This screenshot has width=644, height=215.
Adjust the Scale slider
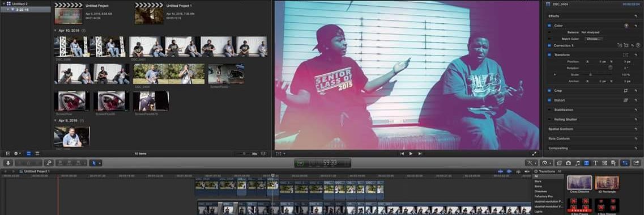pyautogui.click(x=590, y=75)
